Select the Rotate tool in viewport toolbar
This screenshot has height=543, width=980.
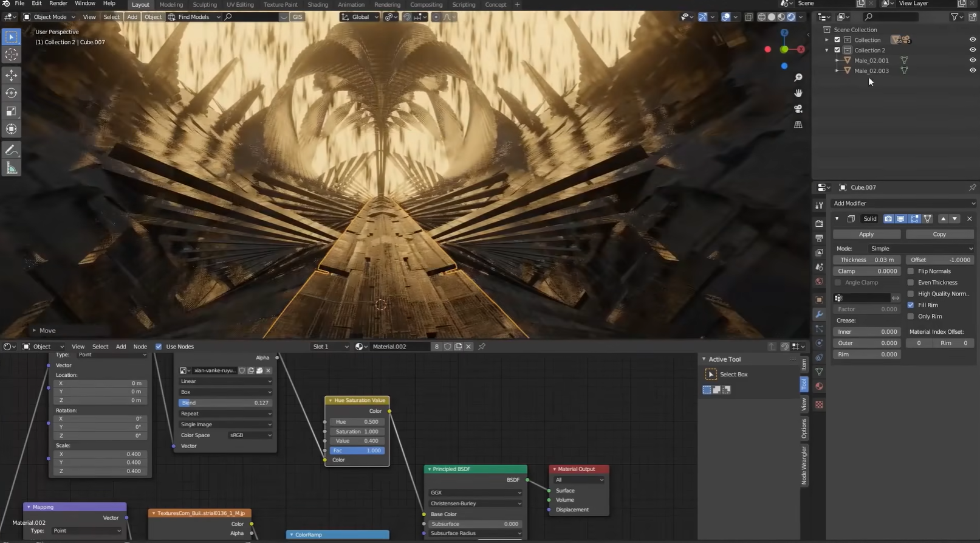(12, 93)
